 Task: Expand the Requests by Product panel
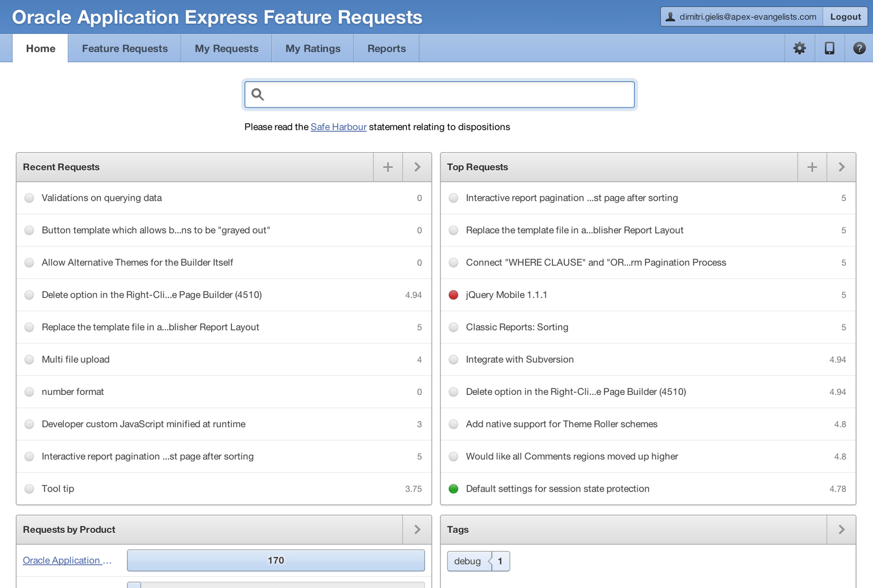[417, 530]
